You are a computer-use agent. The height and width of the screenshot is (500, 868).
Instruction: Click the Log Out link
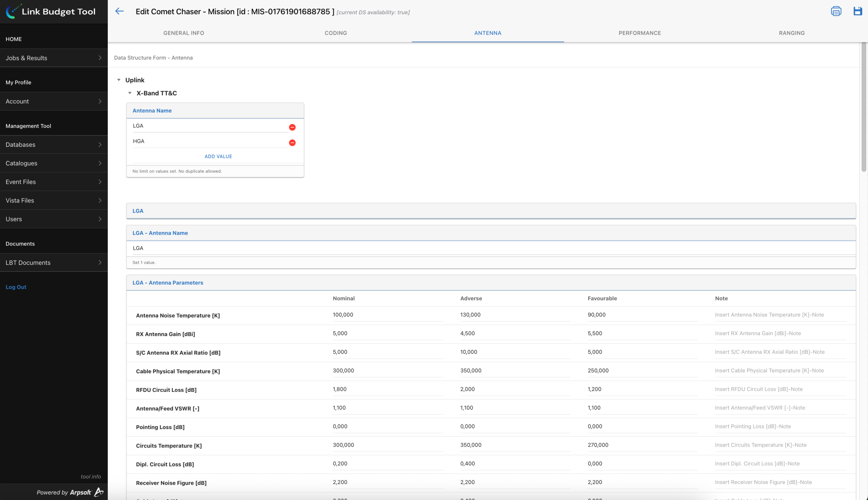16,287
